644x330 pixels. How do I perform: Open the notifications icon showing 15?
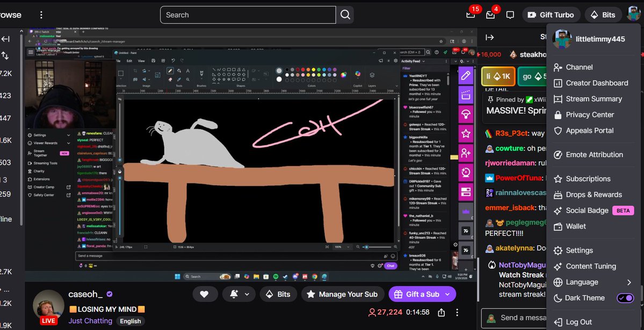[471, 15]
